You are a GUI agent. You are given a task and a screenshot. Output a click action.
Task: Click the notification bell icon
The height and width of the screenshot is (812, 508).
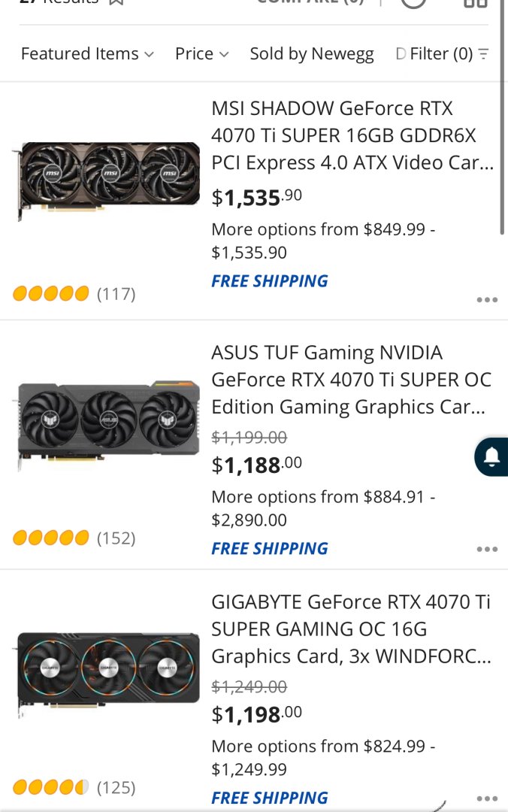[x=492, y=456]
